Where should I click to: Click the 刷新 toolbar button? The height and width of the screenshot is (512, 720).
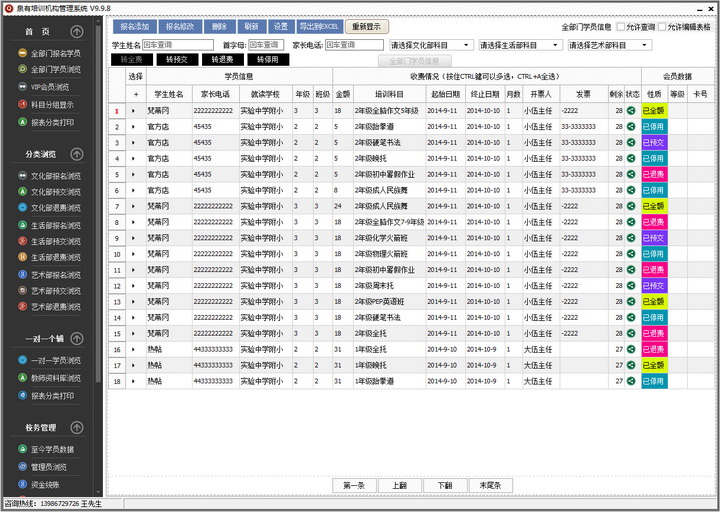point(251,27)
